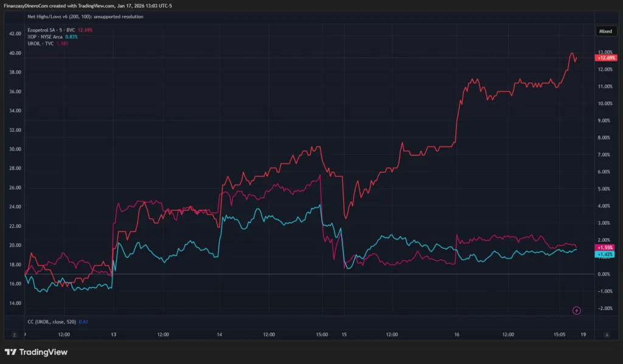Click the pink +1.55% price label
The image size is (623, 364).
[x=605, y=248]
